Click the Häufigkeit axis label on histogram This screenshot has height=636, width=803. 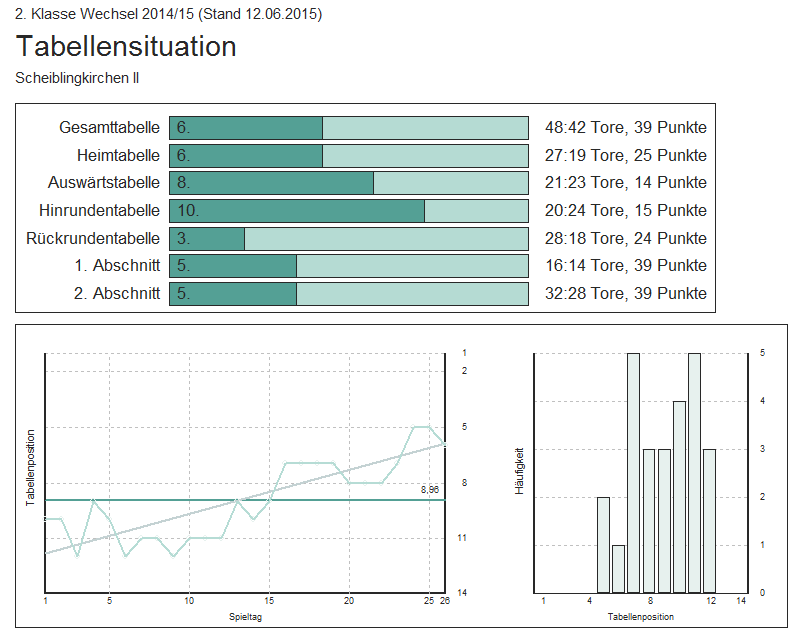[x=519, y=472]
